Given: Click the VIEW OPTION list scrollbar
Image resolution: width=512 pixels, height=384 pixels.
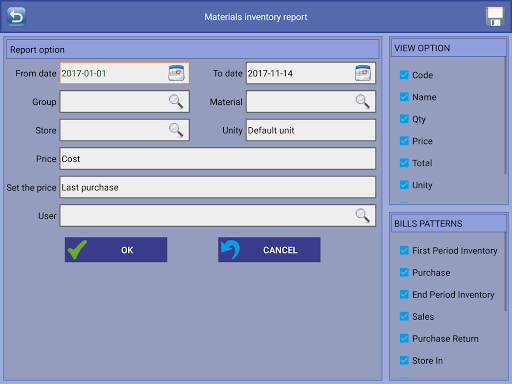Looking at the screenshot, I should (x=506, y=115).
